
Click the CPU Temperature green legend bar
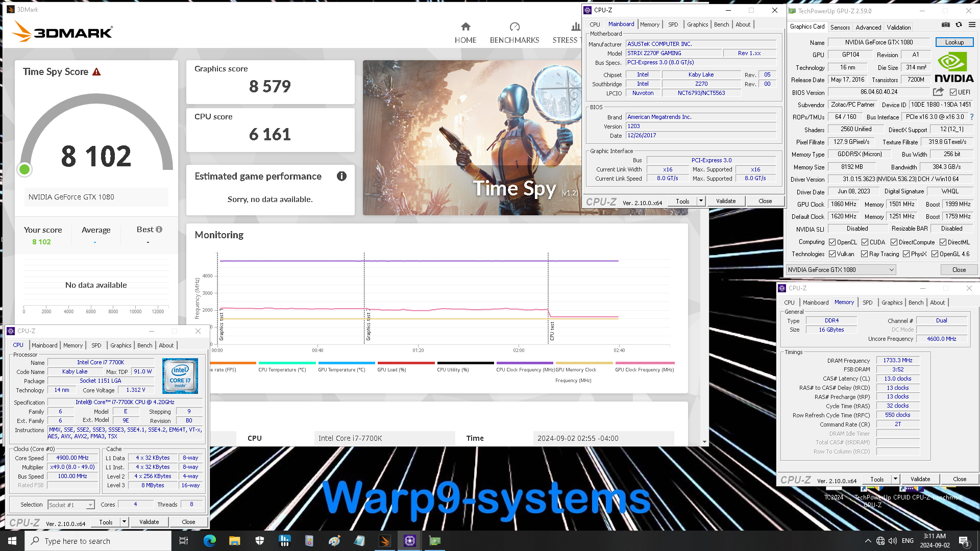287,363
